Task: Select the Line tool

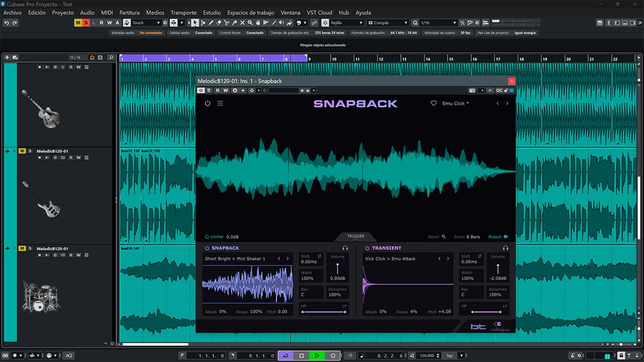Action: 274,23
